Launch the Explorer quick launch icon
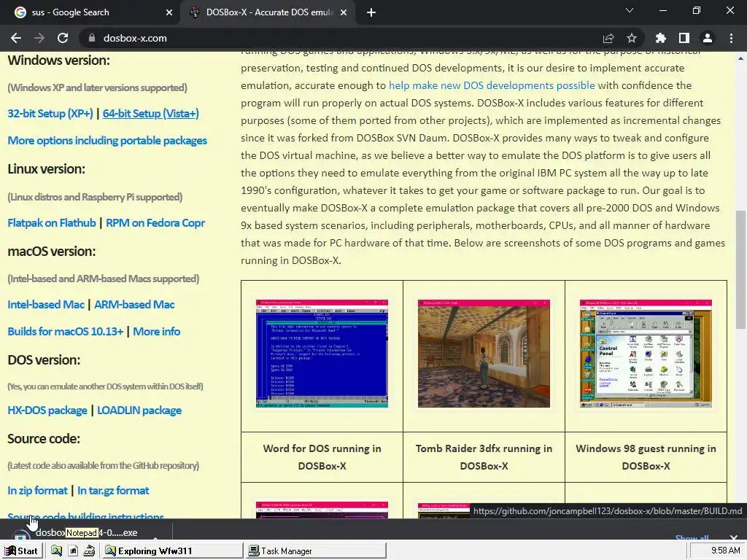Screen dimensions: 747x560 click(x=57, y=551)
